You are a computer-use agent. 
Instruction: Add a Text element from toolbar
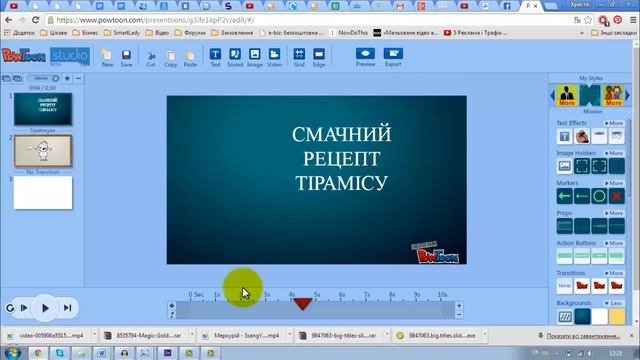point(216,58)
